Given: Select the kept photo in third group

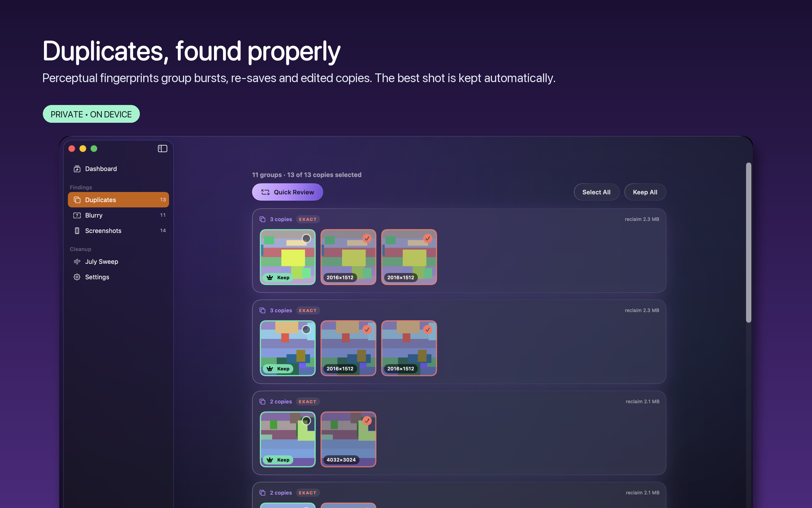Looking at the screenshot, I should 306,421.
